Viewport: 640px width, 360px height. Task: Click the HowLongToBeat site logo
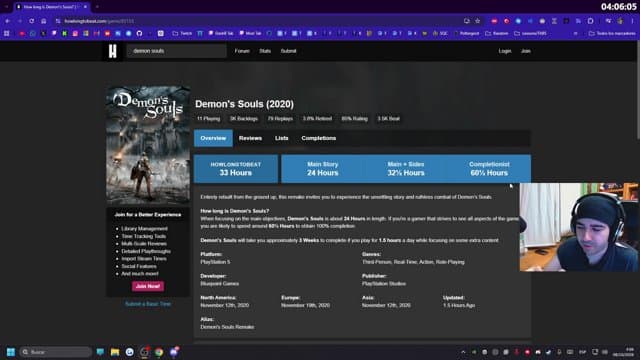coord(112,51)
